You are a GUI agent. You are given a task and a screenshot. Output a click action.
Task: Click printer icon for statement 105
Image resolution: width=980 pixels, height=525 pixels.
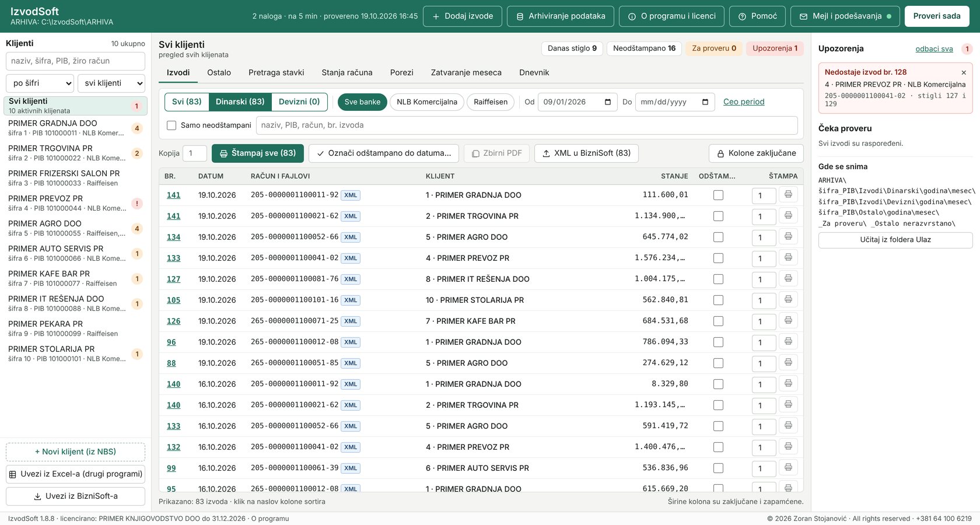(x=788, y=299)
